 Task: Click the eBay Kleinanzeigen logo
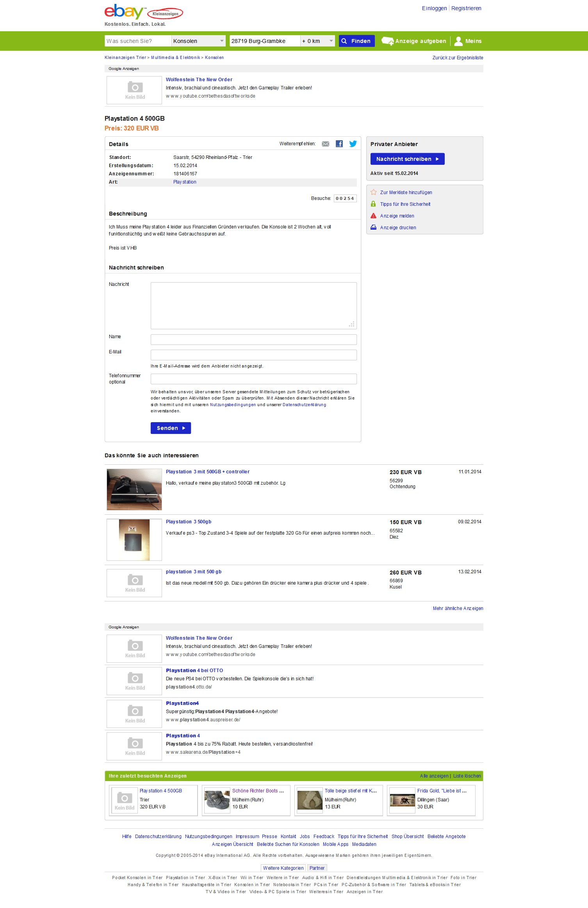143,12
